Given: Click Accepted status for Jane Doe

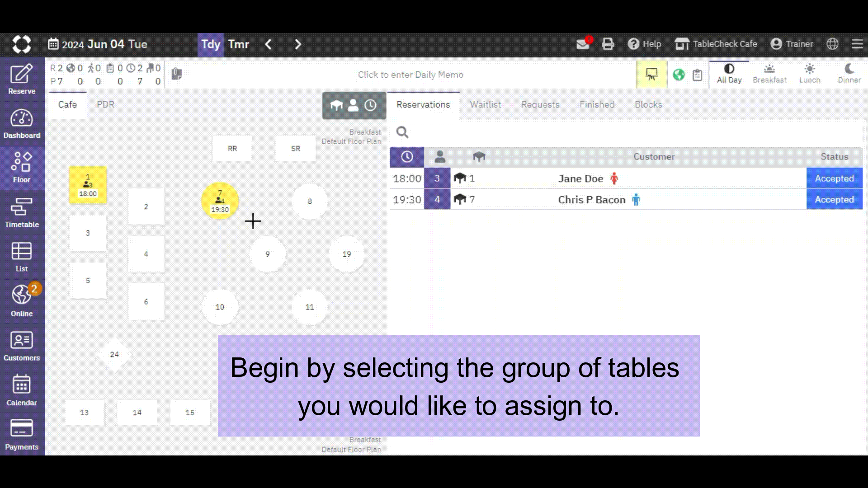Looking at the screenshot, I should (x=834, y=178).
